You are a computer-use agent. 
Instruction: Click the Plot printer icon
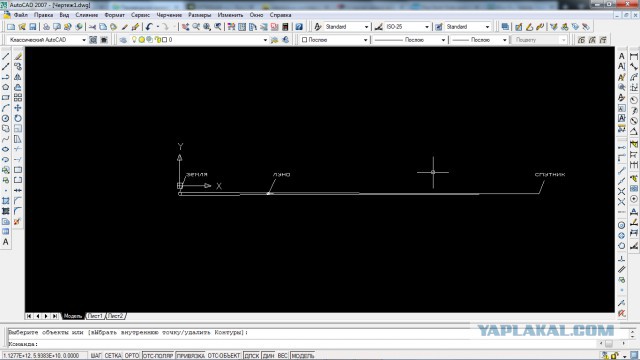(x=46, y=27)
